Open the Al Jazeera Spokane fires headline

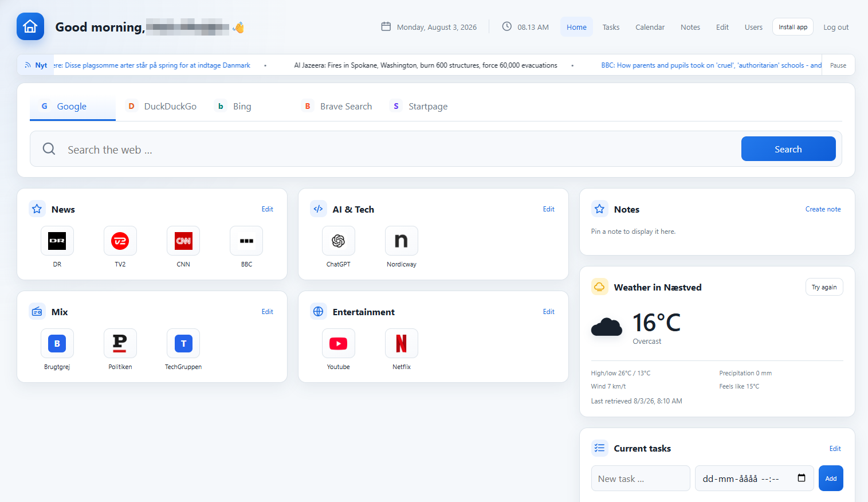coord(426,65)
